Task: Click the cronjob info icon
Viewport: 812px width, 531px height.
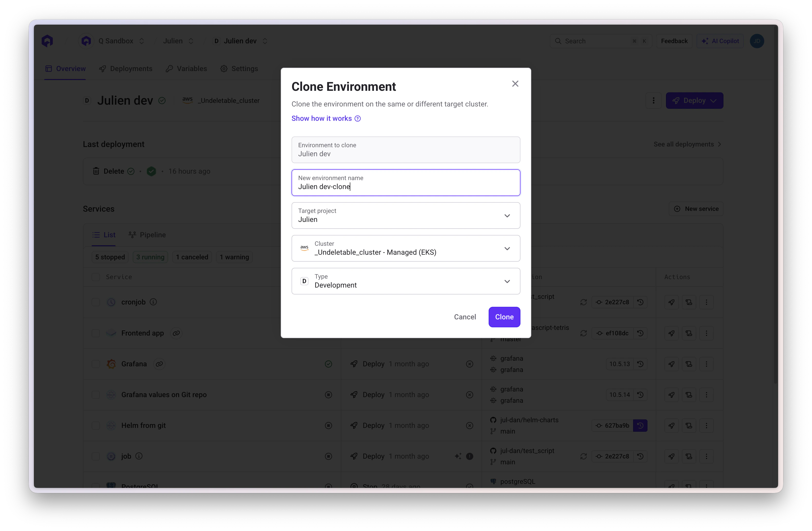Action: (153, 302)
